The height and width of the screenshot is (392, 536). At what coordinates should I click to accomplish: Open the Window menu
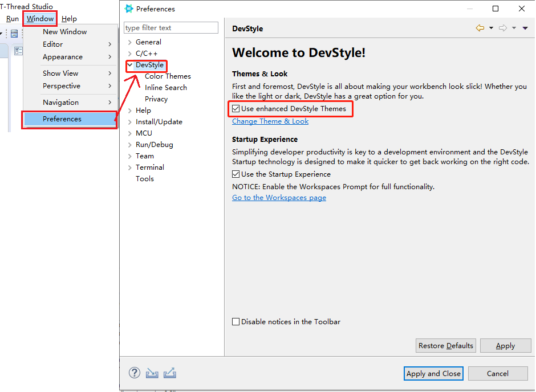pos(40,18)
